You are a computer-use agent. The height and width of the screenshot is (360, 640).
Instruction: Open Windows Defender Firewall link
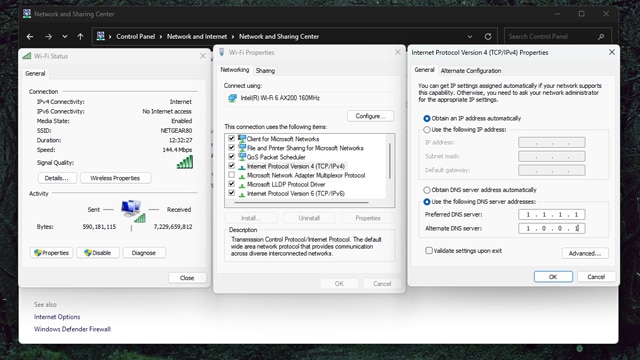click(72, 329)
